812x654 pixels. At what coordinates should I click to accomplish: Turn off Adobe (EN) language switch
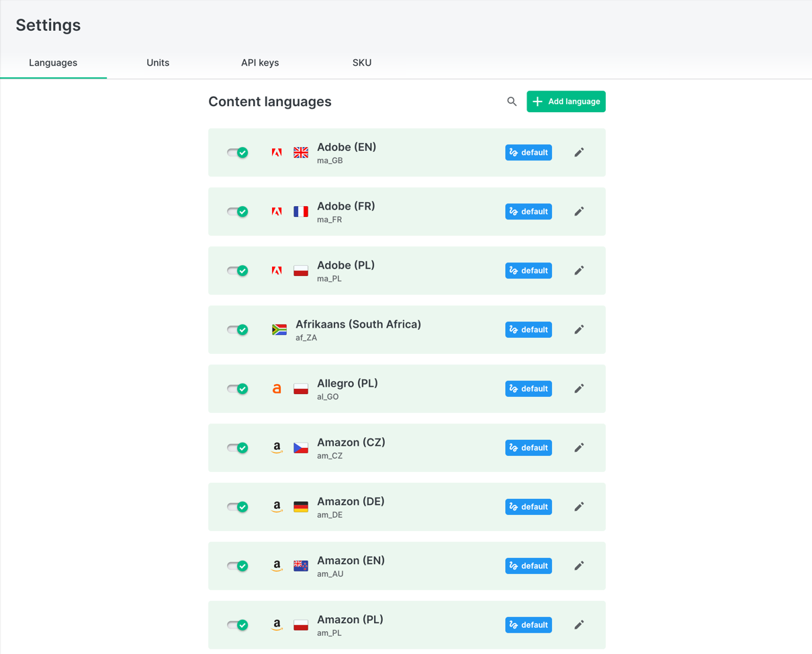tap(238, 152)
